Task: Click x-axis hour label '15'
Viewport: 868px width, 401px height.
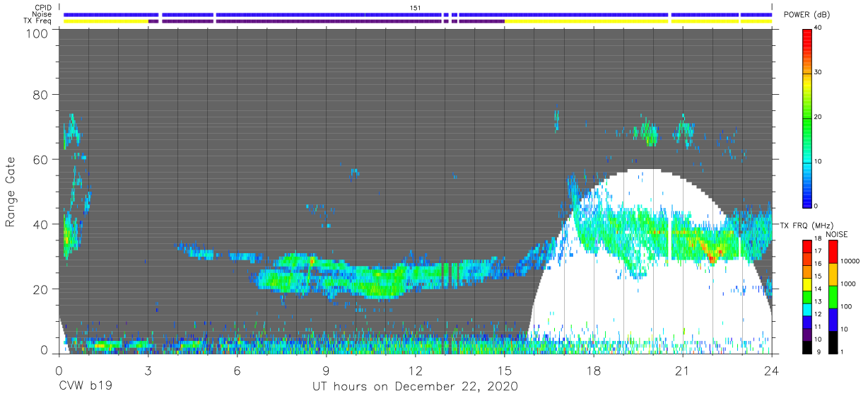Action: point(505,370)
